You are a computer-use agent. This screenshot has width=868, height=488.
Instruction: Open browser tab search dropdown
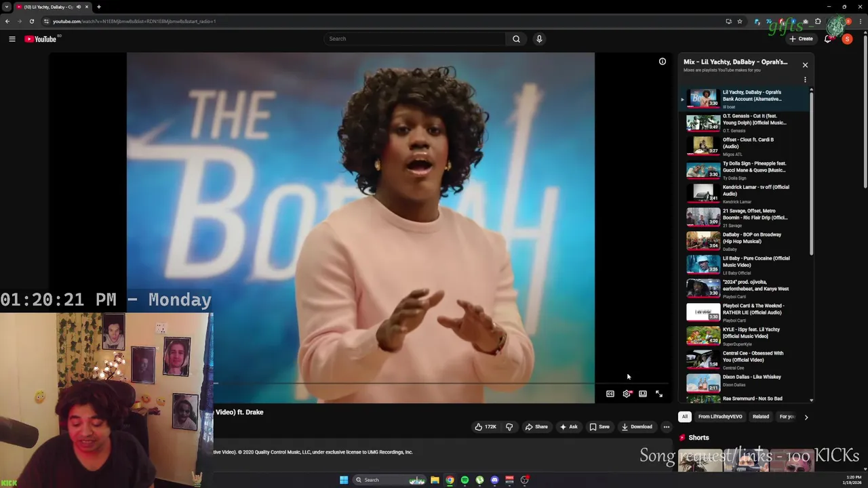[6, 7]
